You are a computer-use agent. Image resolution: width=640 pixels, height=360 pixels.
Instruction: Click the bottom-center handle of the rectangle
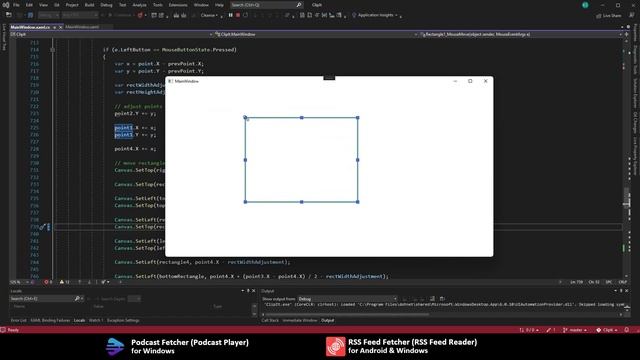click(x=302, y=202)
